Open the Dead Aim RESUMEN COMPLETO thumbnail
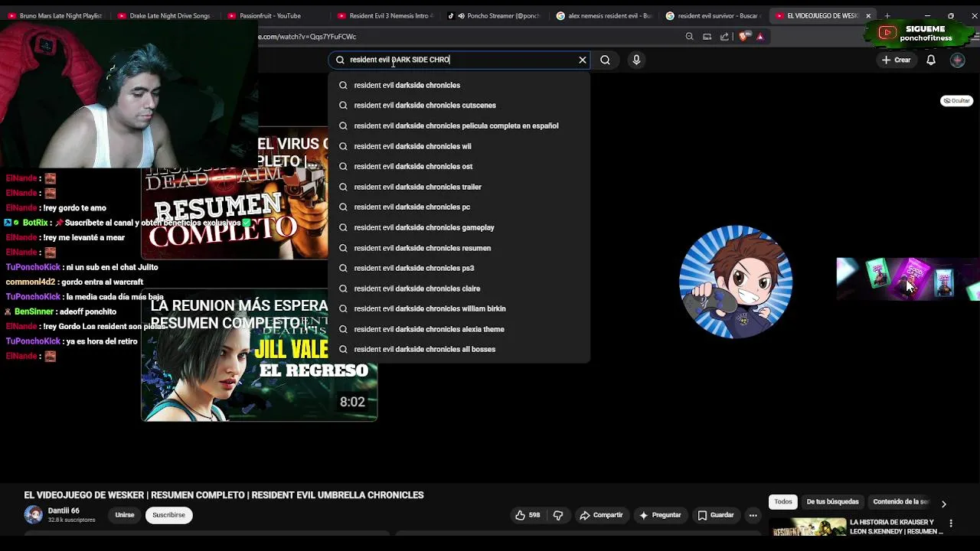980x551 pixels. coord(234,207)
